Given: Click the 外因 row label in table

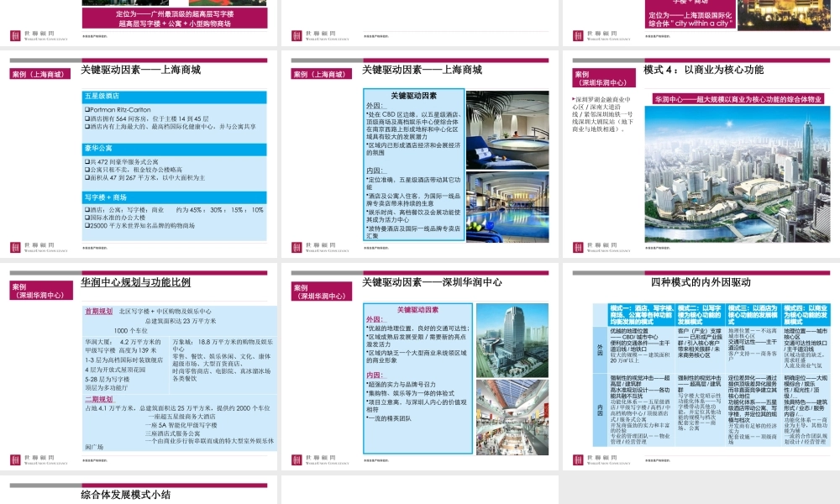Looking at the screenshot, I should 600,349.
